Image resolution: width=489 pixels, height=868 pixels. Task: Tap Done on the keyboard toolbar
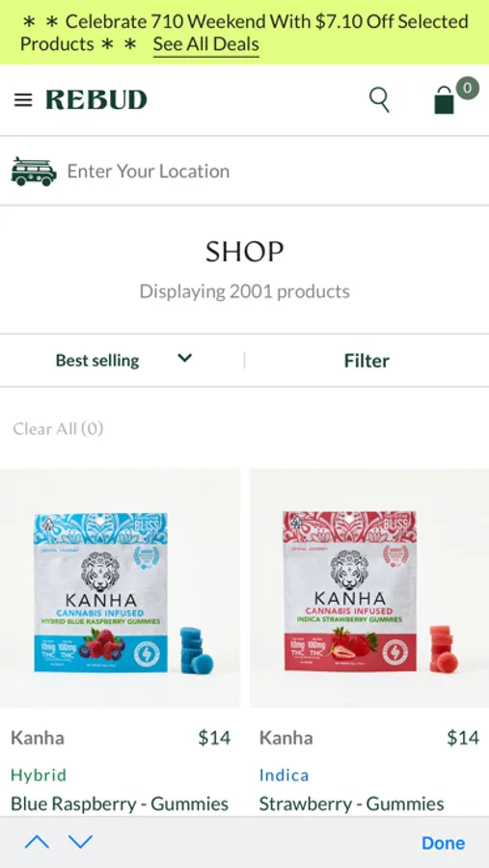[x=443, y=843]
